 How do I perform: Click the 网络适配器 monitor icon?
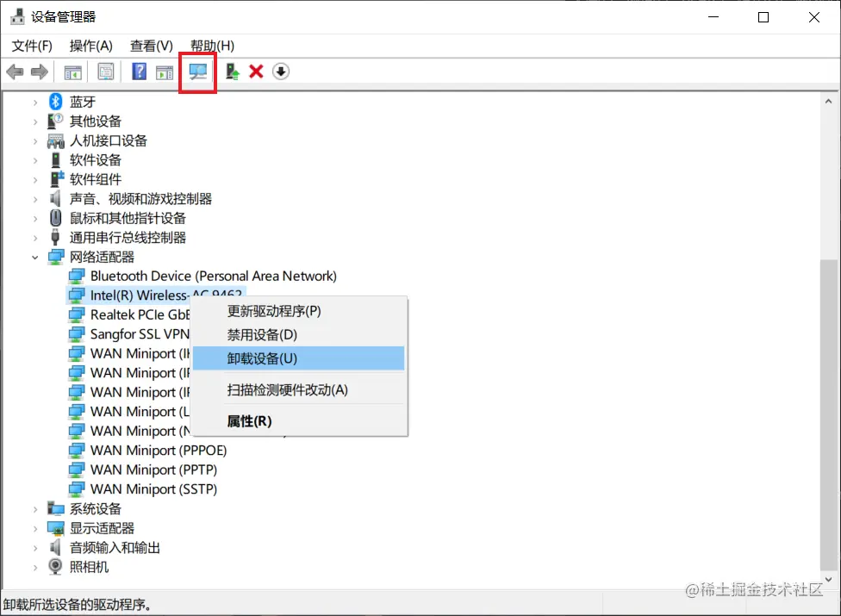56,257
